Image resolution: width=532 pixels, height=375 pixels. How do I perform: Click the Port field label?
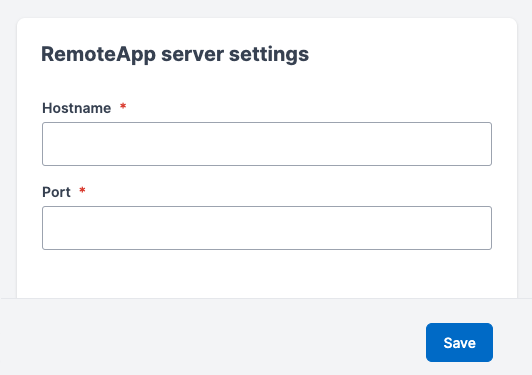(56, 192)
